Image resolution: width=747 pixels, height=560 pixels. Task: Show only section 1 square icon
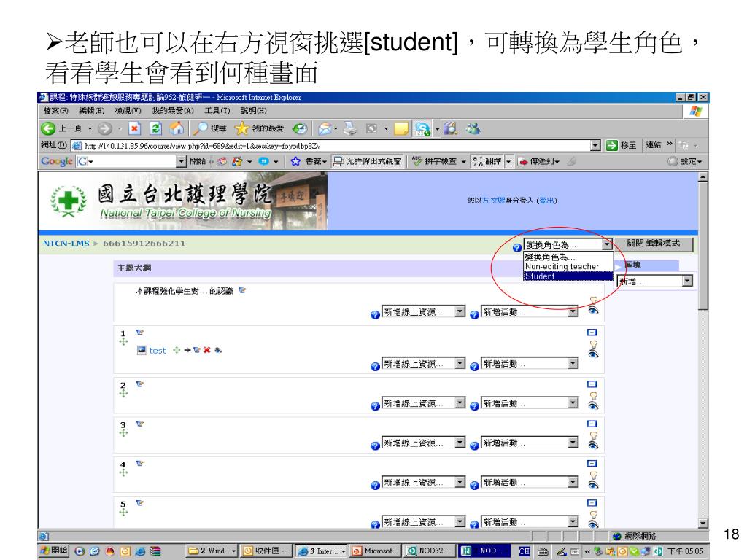[592, 332]
